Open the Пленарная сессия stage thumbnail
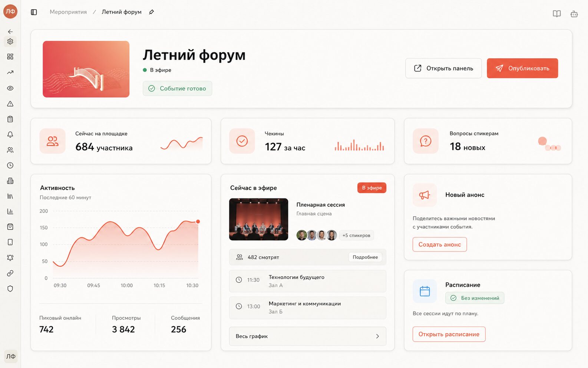The height and width of the screenshot is (368, 588). [x=259, y=219]
